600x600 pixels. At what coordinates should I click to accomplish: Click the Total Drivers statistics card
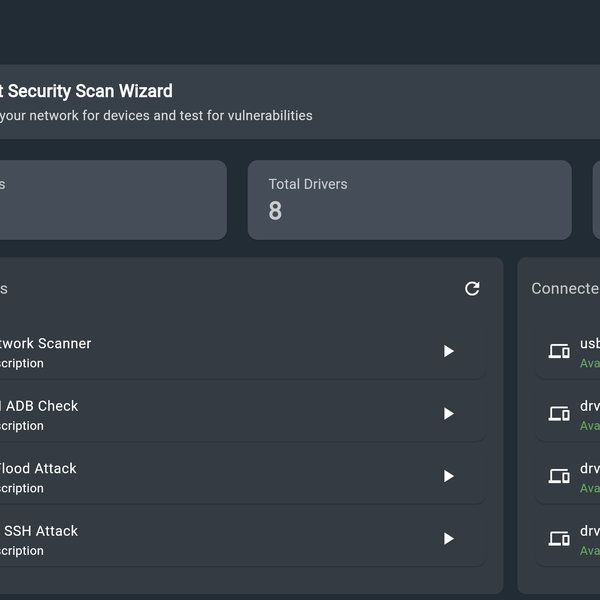pos(409,200)
